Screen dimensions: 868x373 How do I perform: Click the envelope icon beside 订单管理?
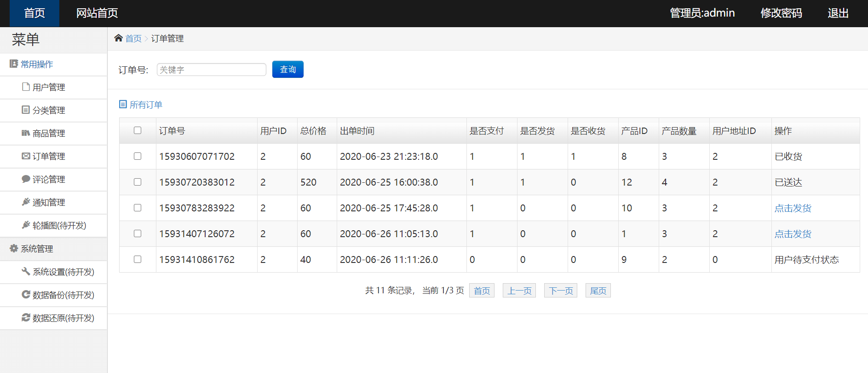(x=26, y=156)
